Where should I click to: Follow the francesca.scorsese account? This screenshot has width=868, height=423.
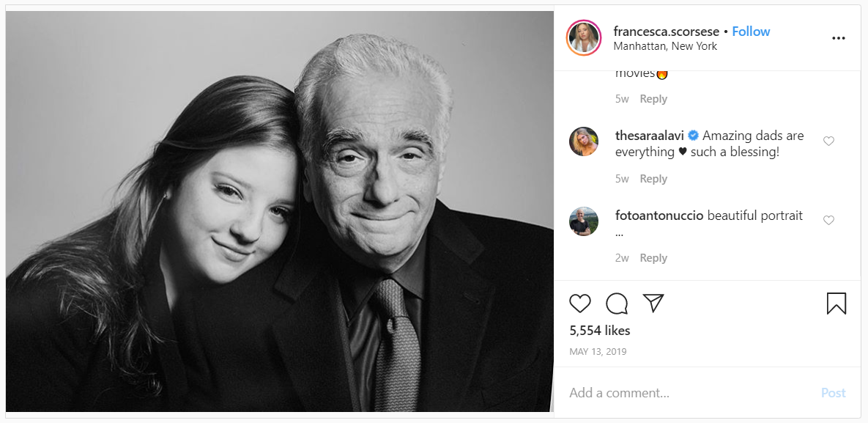click(751, 32)
